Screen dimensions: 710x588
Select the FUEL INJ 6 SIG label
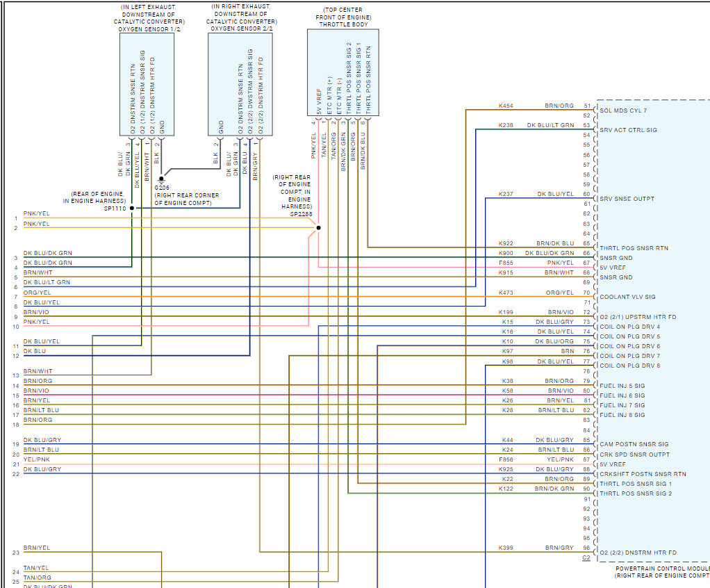point(622,395)
